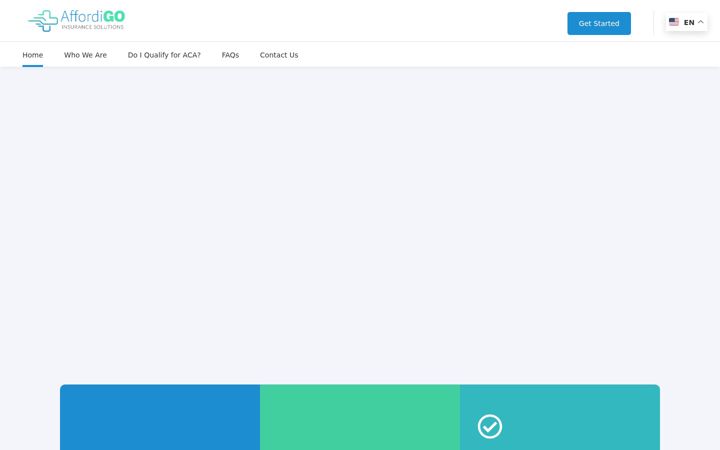Open the Contact Us page
Screen dimensions: 720x450
[x=279, y=55]
